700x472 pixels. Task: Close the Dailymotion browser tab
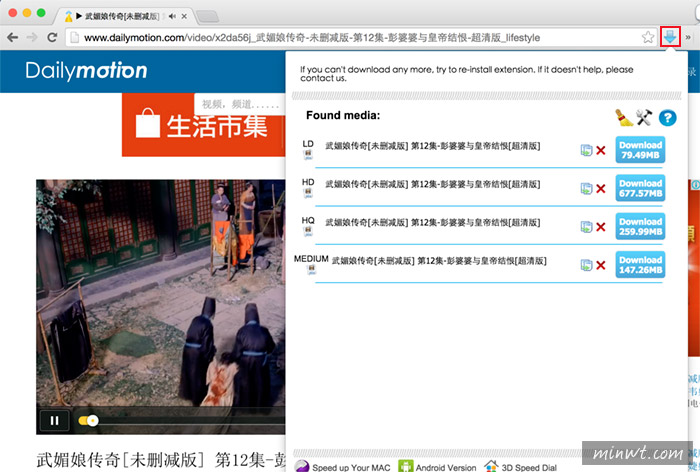(184, 17)
